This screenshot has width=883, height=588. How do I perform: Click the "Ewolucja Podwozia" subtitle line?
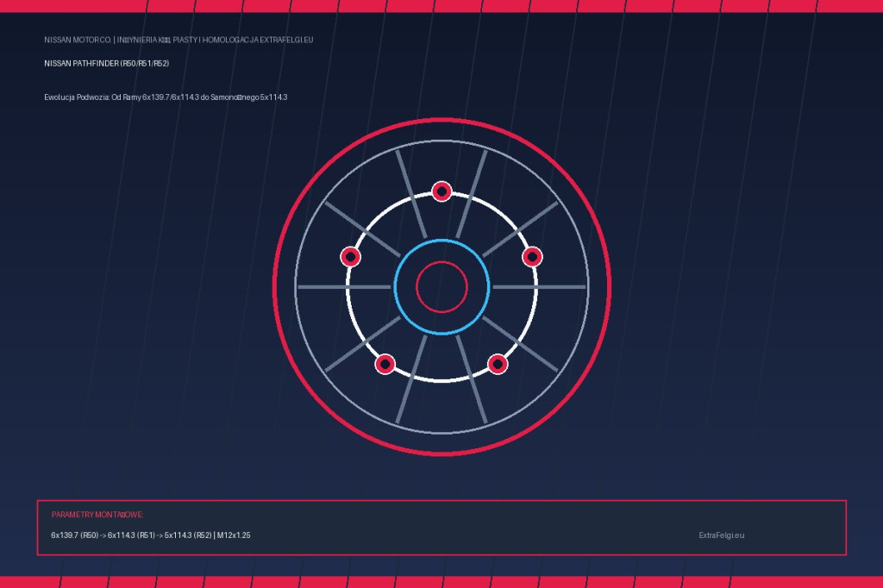[166, 97]
